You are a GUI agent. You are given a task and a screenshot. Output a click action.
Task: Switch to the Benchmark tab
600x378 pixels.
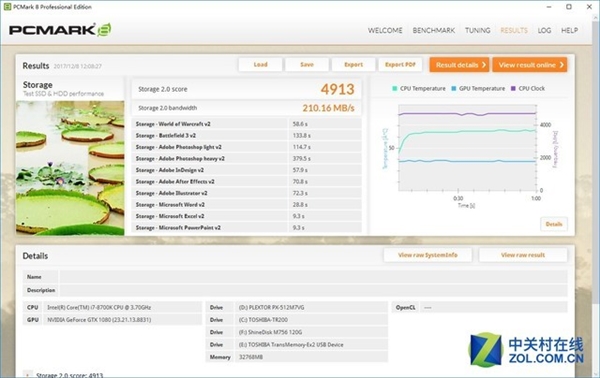(434, 30)
